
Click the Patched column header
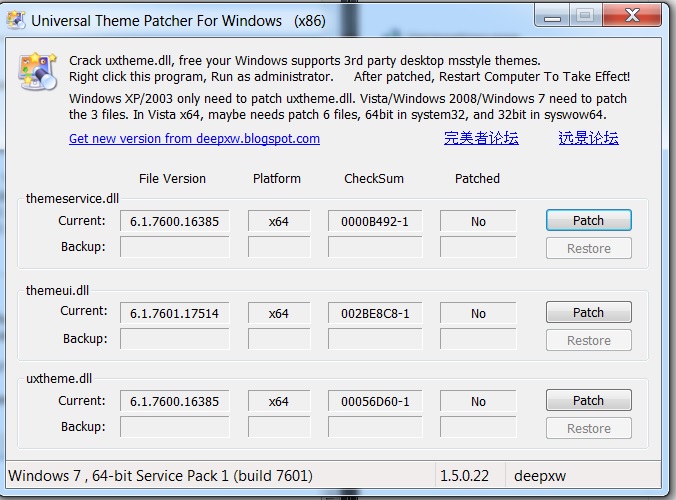[x=477, y=178]
